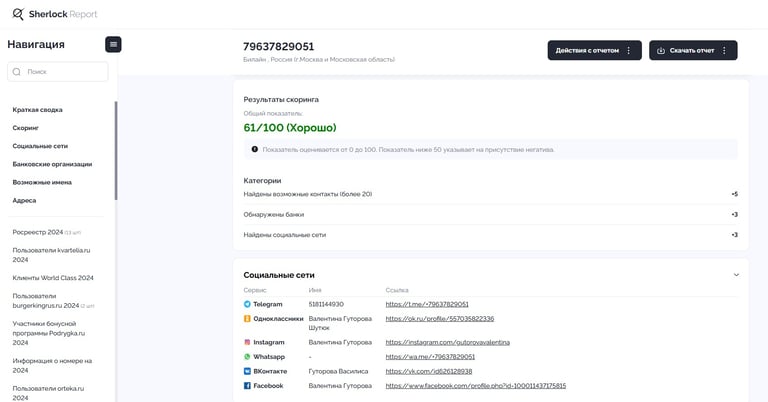This screenshot has height=402, width=768.
Task: Click the Одноклассники service icon
Action: (x=247, y=319)
